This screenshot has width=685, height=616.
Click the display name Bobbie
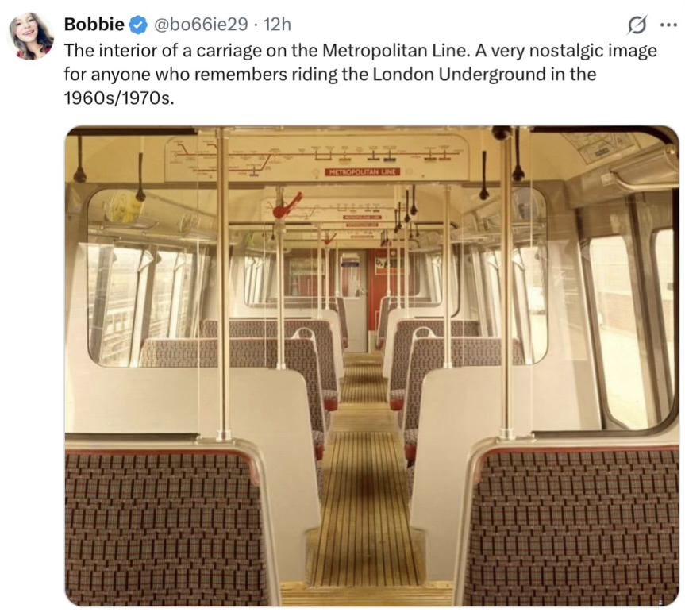click(94, 24)
